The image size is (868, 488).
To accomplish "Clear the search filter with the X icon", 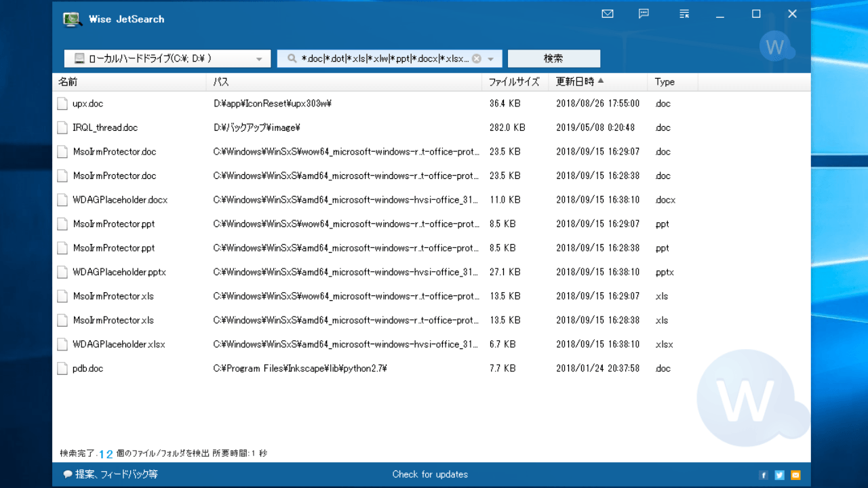I will (x=477, y=59).
